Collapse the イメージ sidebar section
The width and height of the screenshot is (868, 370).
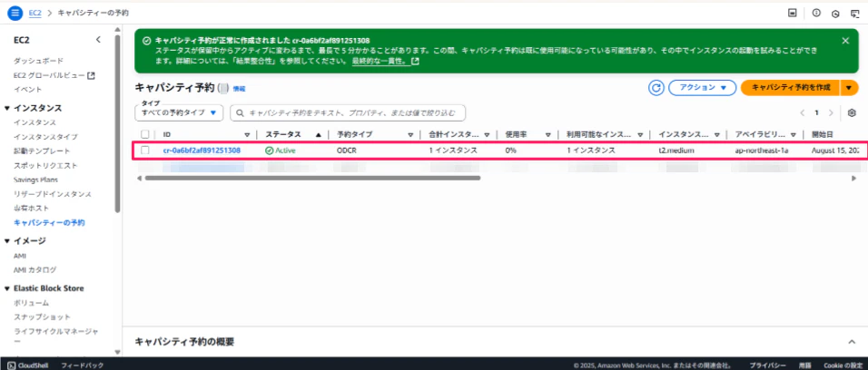(x=7, y=240)
